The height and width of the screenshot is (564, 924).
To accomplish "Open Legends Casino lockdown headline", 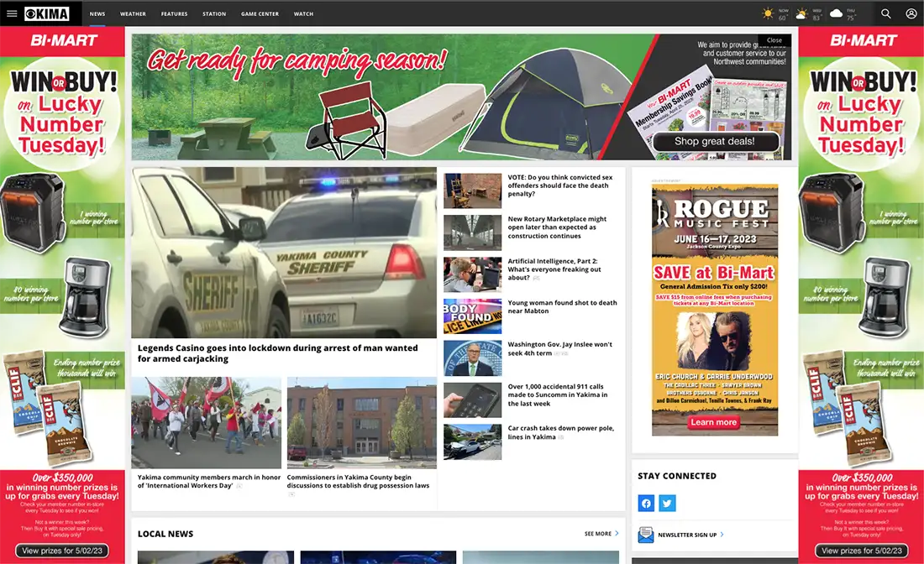I will click(277, 353).
